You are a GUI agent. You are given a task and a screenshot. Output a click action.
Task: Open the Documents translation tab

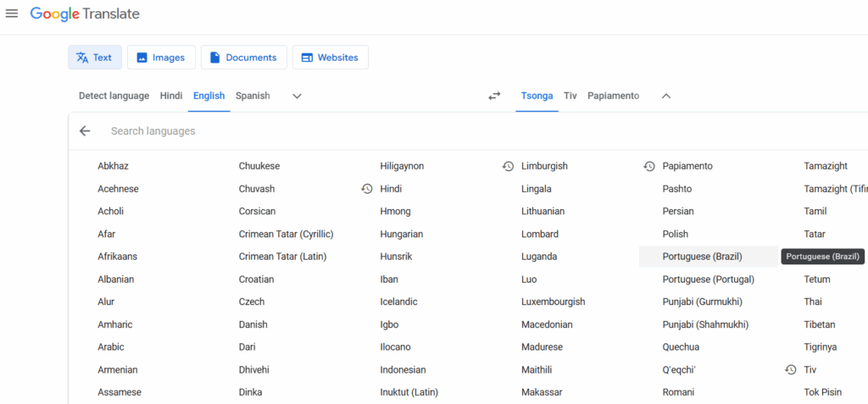click(x=243, y=58)
